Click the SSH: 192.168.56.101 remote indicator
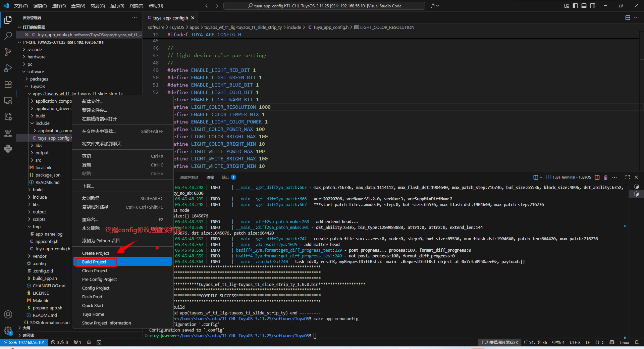644x349 pixels. 24,342
